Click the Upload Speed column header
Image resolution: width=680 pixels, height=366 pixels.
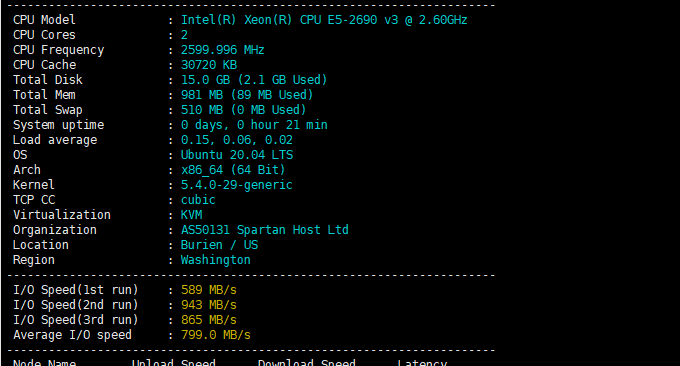pos(173,363)
